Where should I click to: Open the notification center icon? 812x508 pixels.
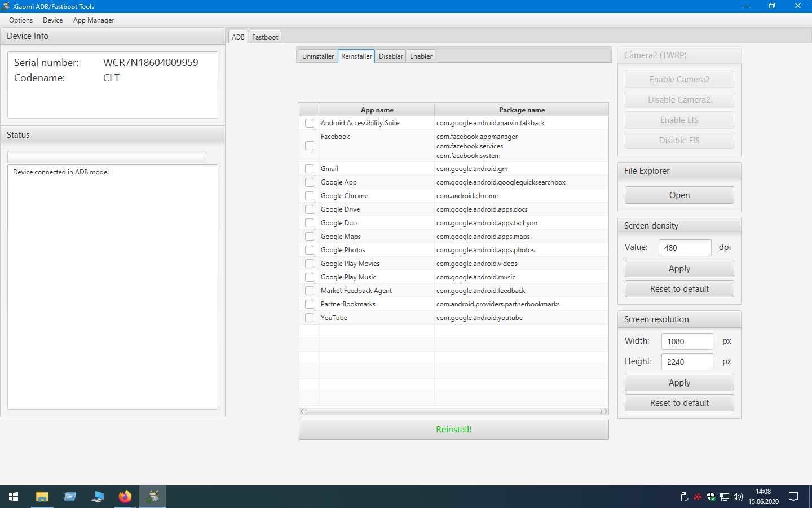tap(793, 497)
